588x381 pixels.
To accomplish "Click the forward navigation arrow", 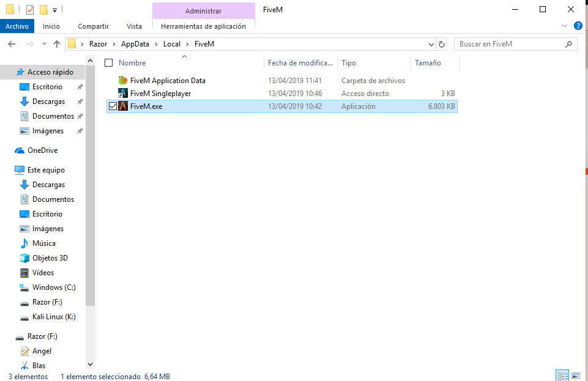I will tap(29, 44).
